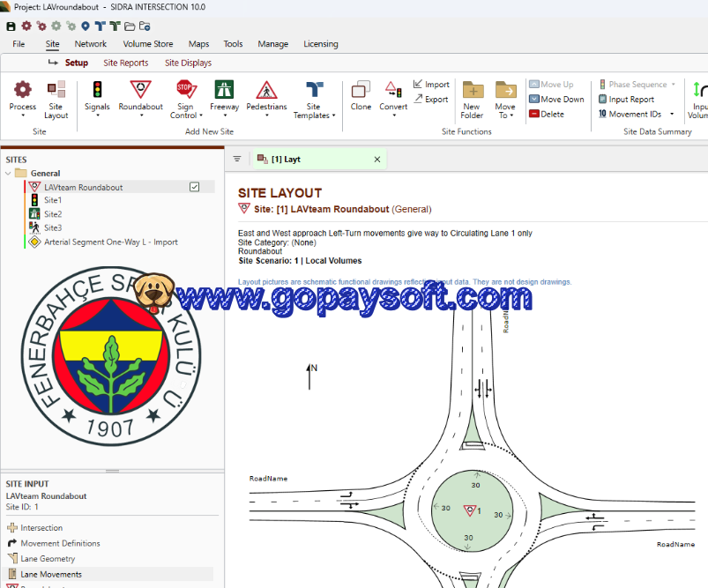Close the [1] Layt document tab
Viewport: 708px width, 588px height.
pyautogui.click(x=377, y=160)
